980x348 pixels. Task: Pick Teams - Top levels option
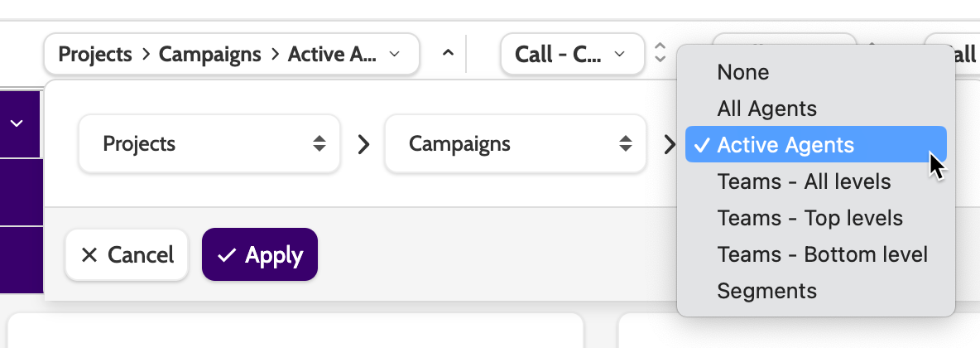809,218
